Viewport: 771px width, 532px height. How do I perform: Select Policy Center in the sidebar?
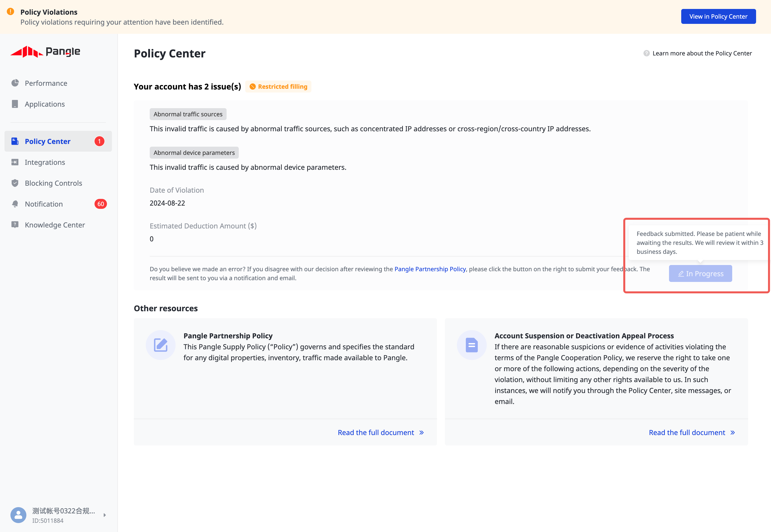pos(58,141)
